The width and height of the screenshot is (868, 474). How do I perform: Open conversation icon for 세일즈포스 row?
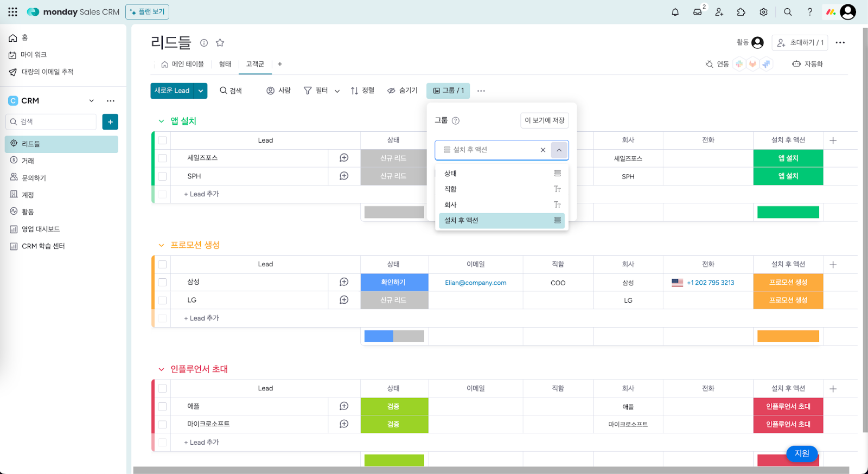point(344,158)
